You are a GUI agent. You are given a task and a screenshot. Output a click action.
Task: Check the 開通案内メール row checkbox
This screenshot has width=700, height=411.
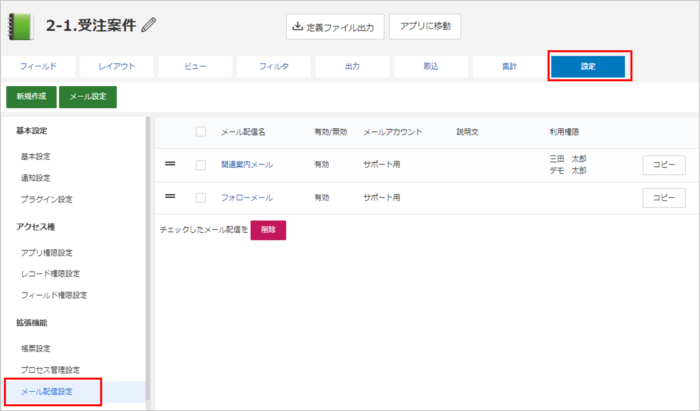click(x=201, y=165)
